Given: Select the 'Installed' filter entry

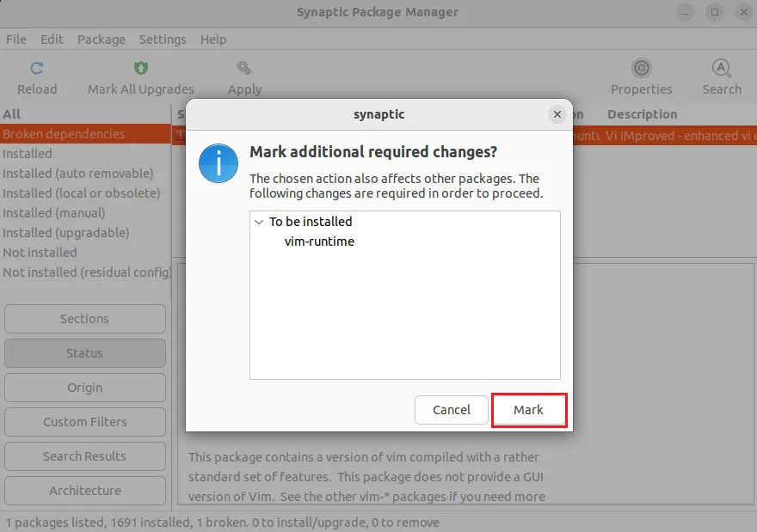Looking at the screenshot, I should [x=85, y=154].
